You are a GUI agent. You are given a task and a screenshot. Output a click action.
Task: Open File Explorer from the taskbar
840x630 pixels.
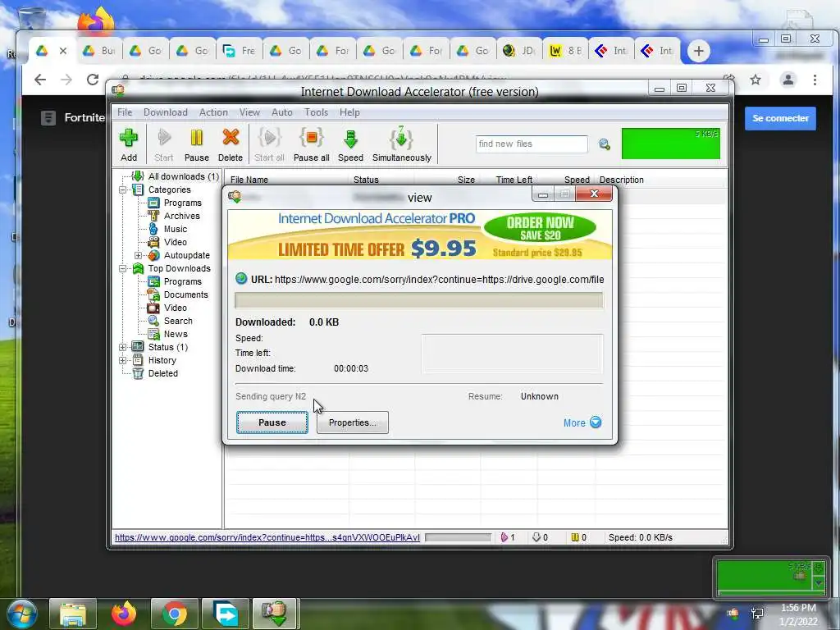pos(73,614)
